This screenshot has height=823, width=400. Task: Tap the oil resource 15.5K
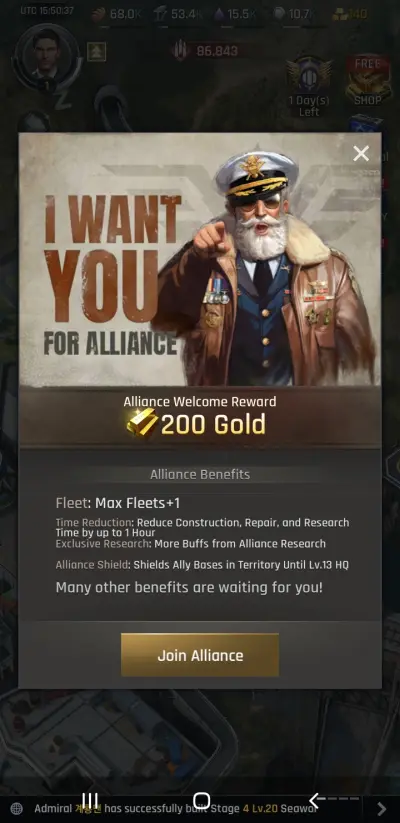(235, 14)
